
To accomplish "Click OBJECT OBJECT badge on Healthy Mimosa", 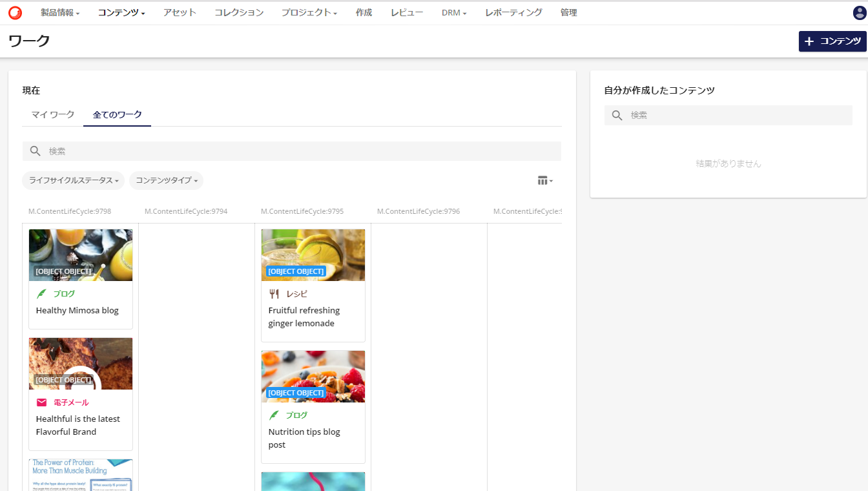I will (x=63, y=271).
